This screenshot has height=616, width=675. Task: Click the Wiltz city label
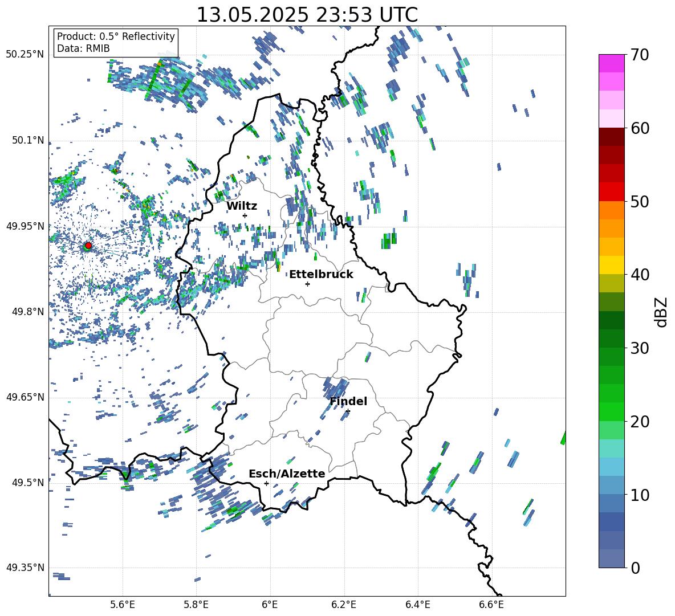[x=242, y=206]
